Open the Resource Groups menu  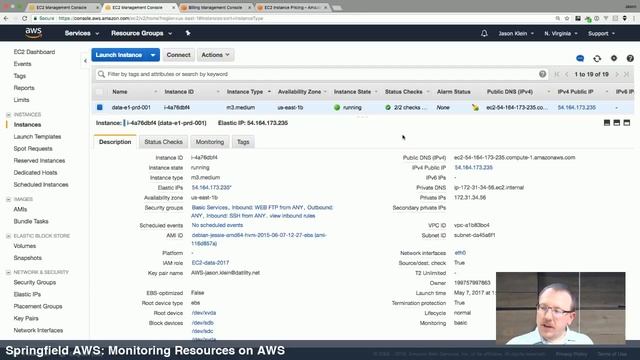141,33
